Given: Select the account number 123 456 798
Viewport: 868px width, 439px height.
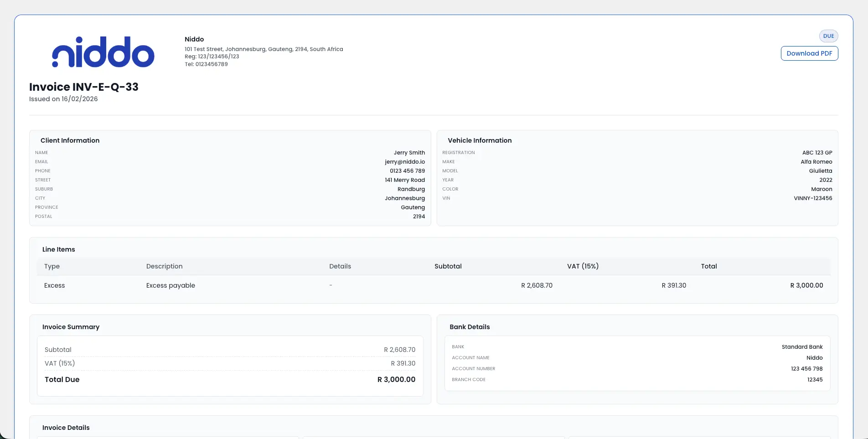Looking at the screenshot, I should point(806,368).
